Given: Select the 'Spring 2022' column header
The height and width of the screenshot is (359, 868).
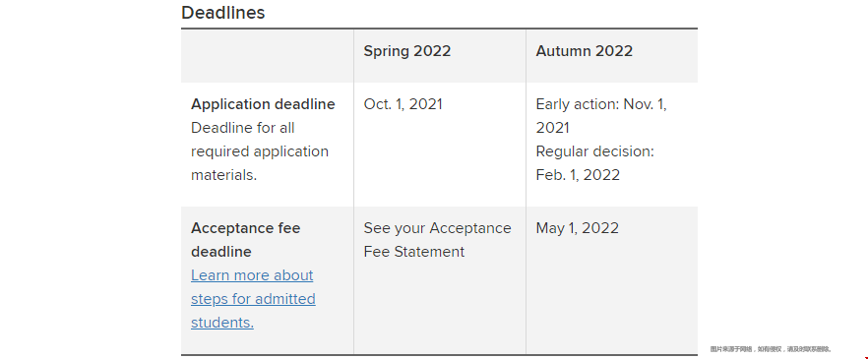Looking at the screenshot, I should tap(406, 51).
